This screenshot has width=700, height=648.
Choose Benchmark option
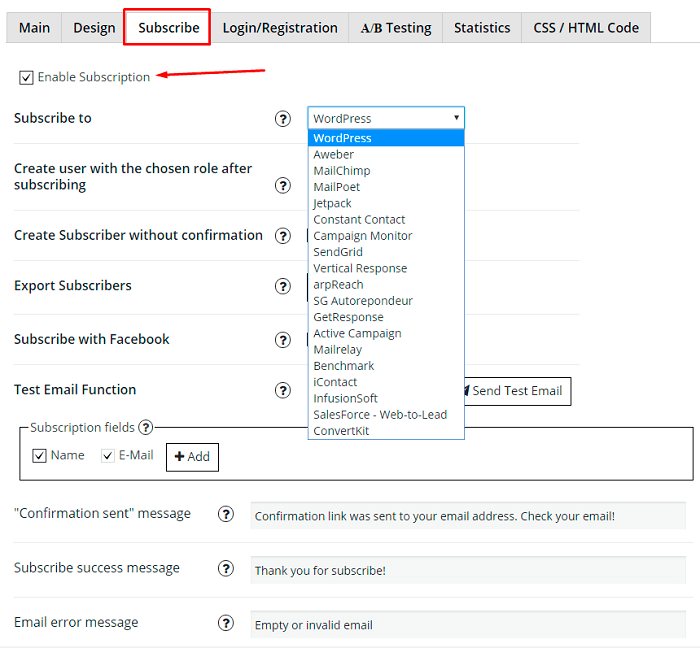click(386, 366)
